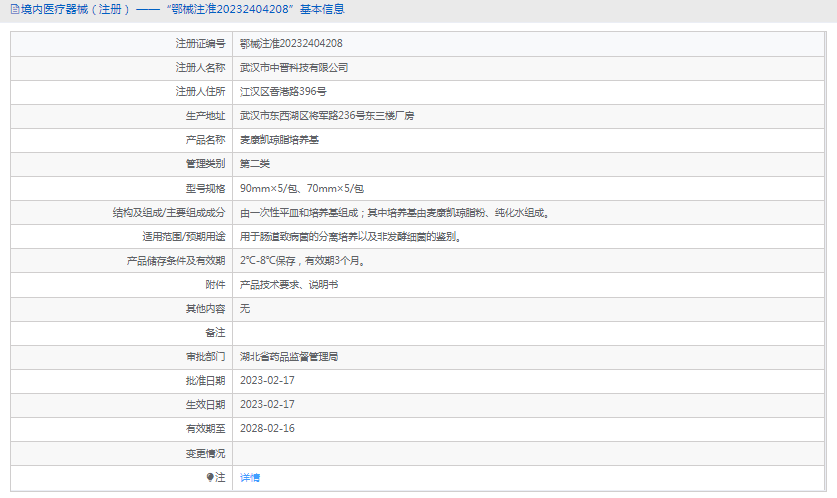Click the bulb icon beside 注 label
837x498 pixels.
[x=210, y=477]
